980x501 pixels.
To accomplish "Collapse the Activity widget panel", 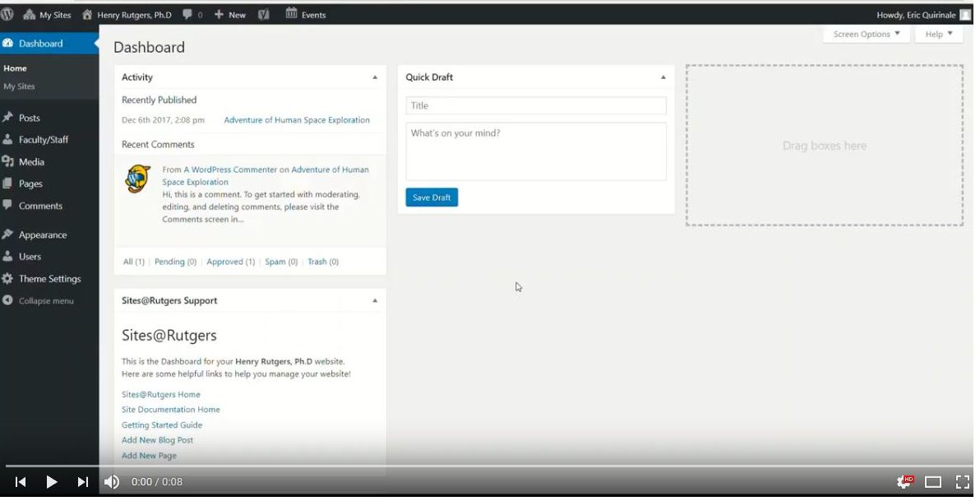I will pos(375,77).
